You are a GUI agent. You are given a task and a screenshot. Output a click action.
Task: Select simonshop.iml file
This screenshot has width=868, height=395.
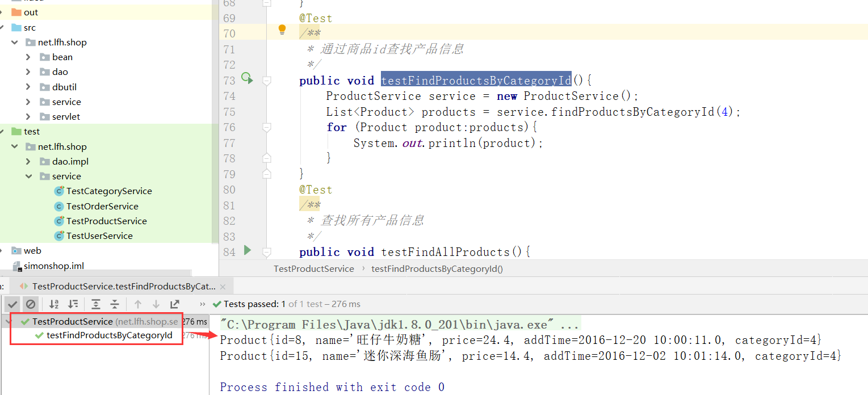[54, 266]
